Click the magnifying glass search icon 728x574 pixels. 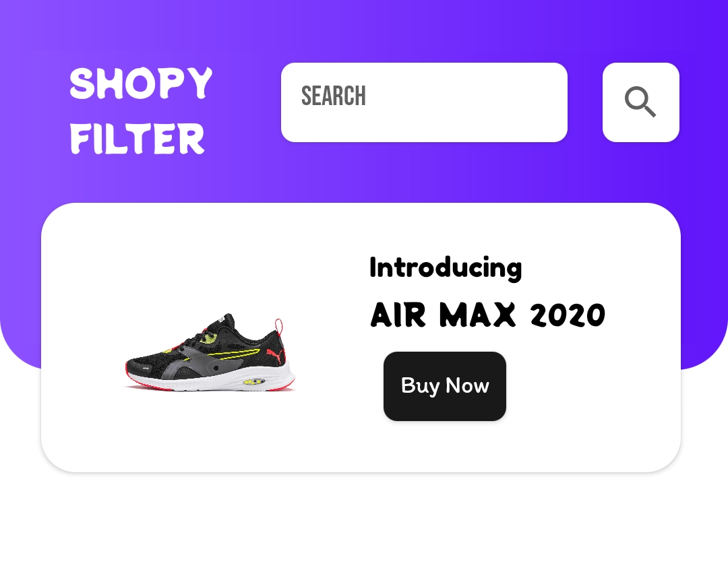[x=640, y=102]
